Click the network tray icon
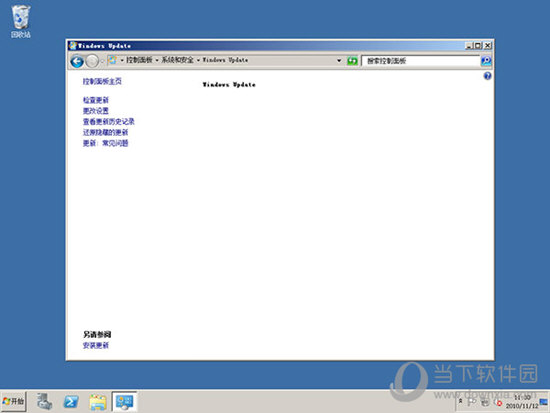Image resolution: width=550 pixels, height=413 pixels. 485,402
